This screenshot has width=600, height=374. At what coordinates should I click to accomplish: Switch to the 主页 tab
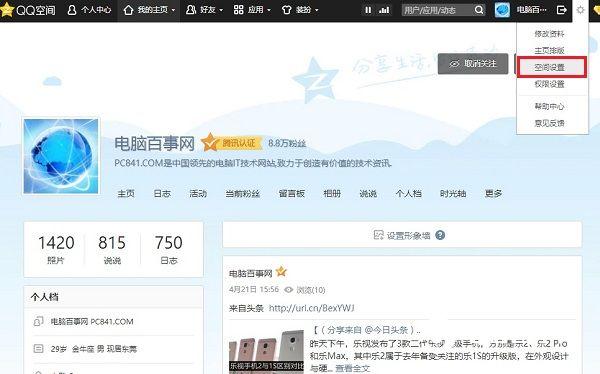pyautogui.click(x=126, y=194)
